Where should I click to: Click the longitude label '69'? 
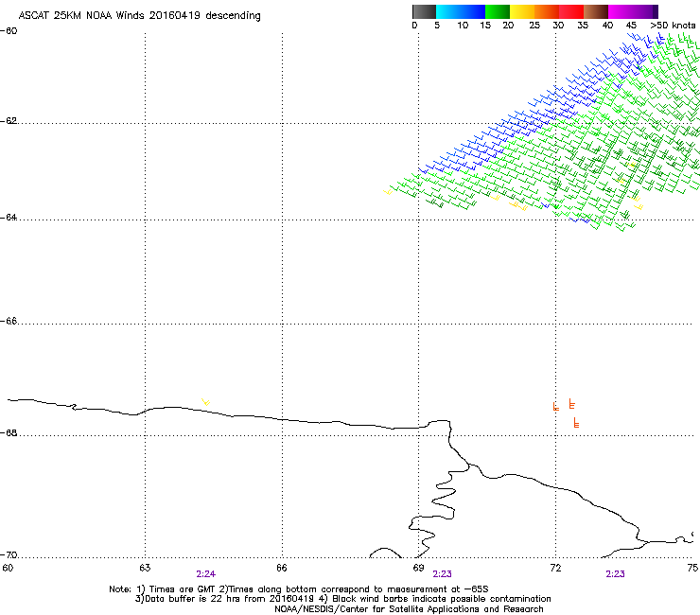(x=418, y=568)
